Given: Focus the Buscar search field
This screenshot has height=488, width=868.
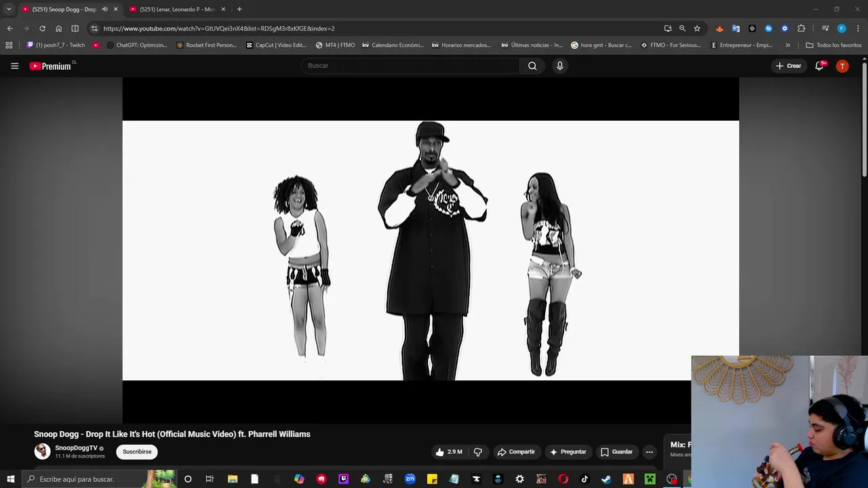Looking at the screenshot, I should click(410, 66).
